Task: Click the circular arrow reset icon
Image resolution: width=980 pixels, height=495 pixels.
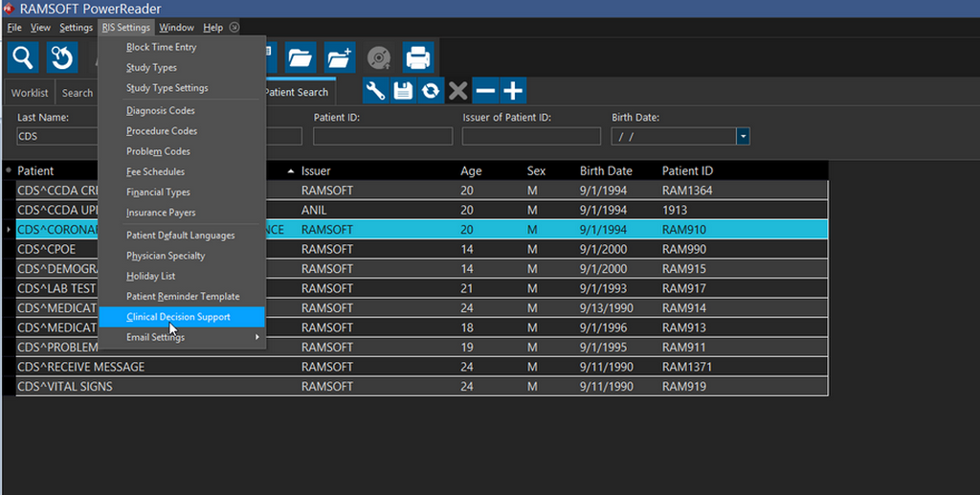Action: pos(62,58)
